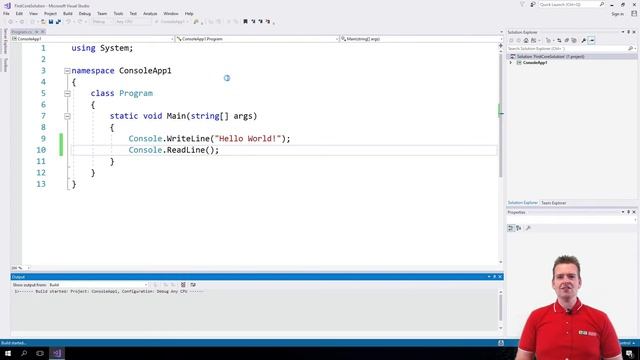Image resolution: width=640 pixels, height=360 pixels.
Task: Click the Open File toolbar icon
Action: tap(43, 22)
